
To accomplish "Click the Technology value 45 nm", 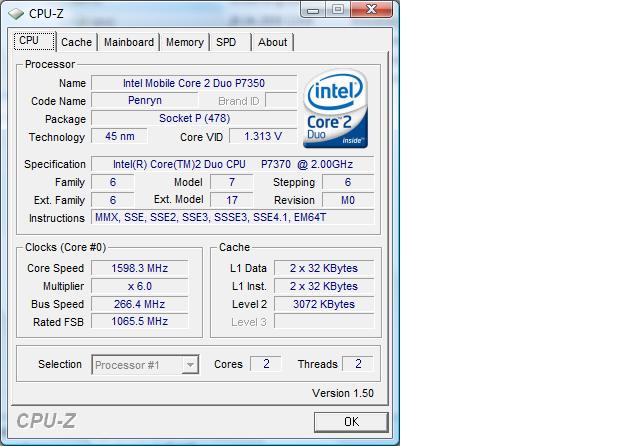I will tap(119, 136).
